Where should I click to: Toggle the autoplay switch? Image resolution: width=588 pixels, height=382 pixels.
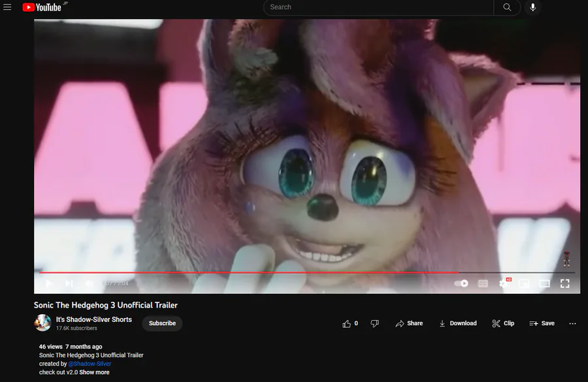(x=461, y=283)
